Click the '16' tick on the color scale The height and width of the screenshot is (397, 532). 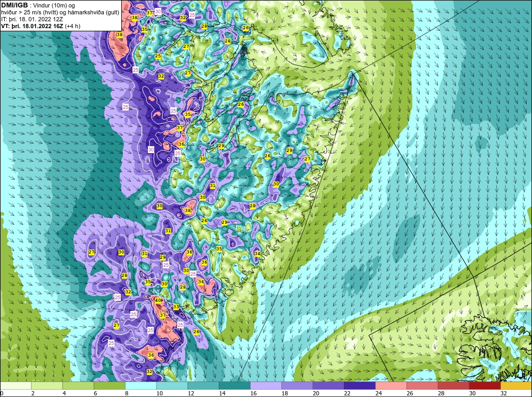[x=253, y=393]
